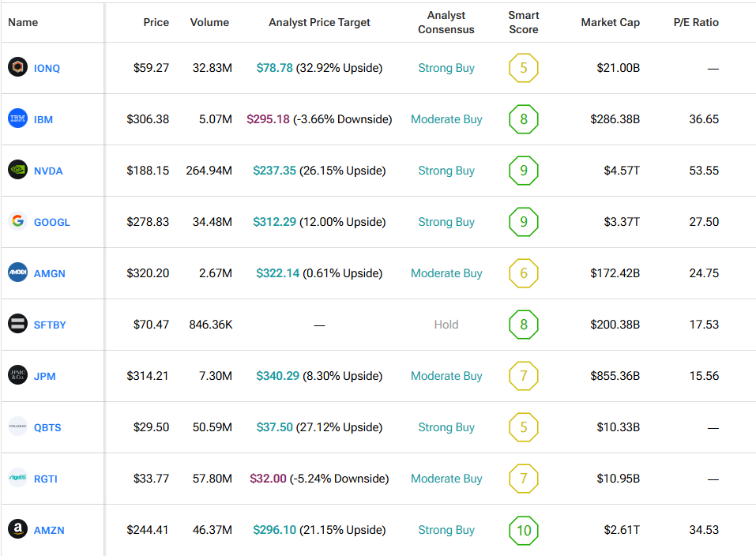
Task: Click IONQ Strong Buy consensus
Action: [446, 68]
